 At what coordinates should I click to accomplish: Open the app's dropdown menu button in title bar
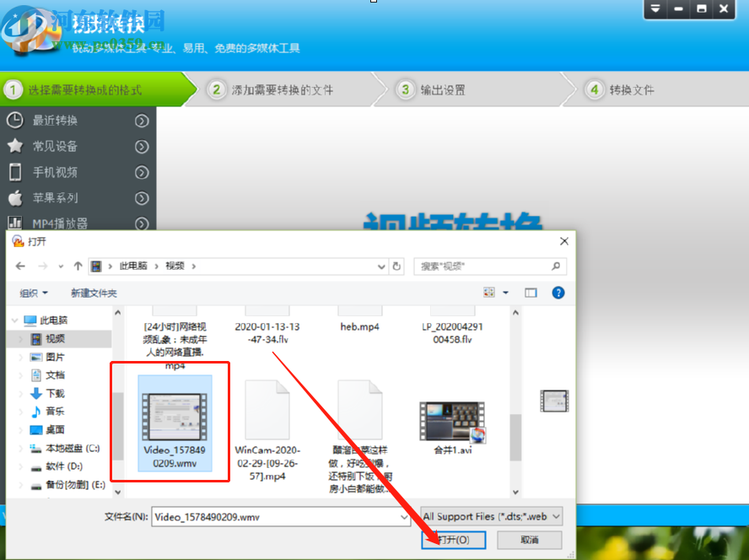655,8
